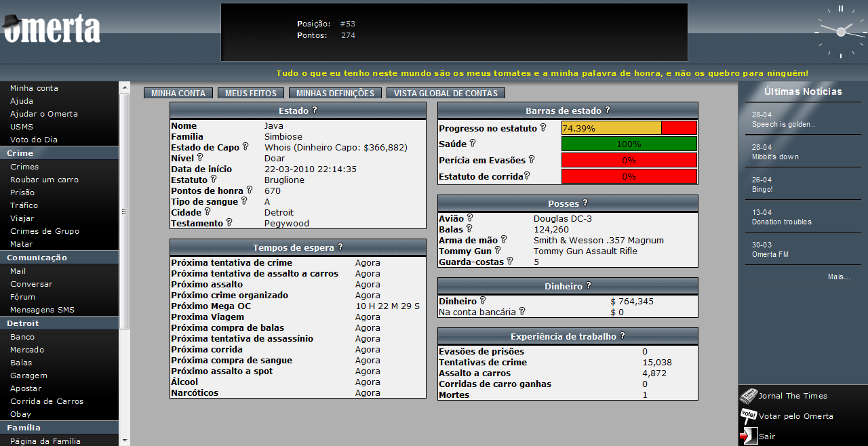Click the Votar pelo Omerta vote icon
Image resolution: width=868 pixels, height=446 pixels.
tap(748, 415)
